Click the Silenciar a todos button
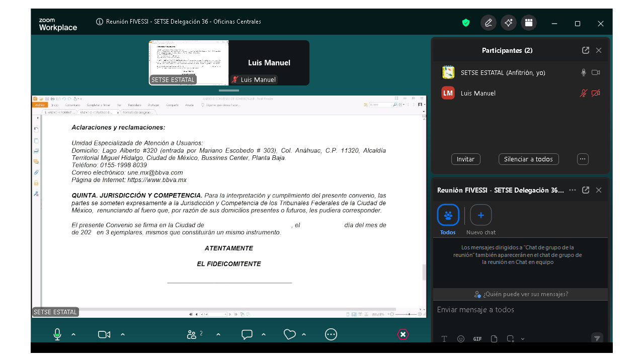The height and width of the screenshot is (362, 644). (528, 159)
